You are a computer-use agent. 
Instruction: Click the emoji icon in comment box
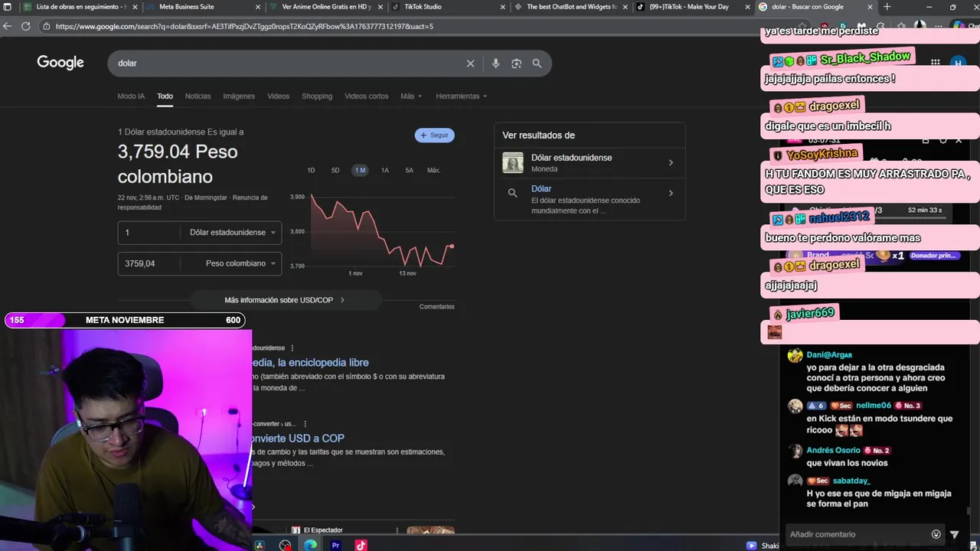pos(936,534)
